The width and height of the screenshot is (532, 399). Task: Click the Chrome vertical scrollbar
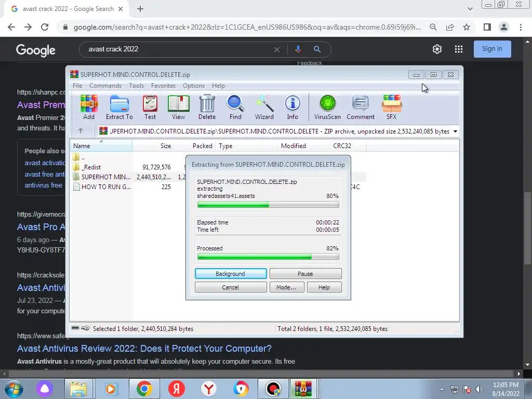coord(527,228)
